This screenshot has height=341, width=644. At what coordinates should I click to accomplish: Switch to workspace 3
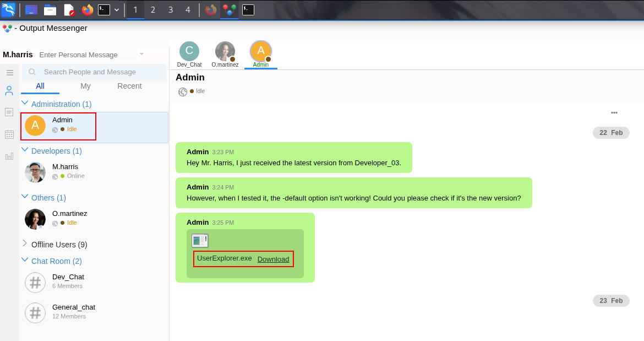click(171, 10)
